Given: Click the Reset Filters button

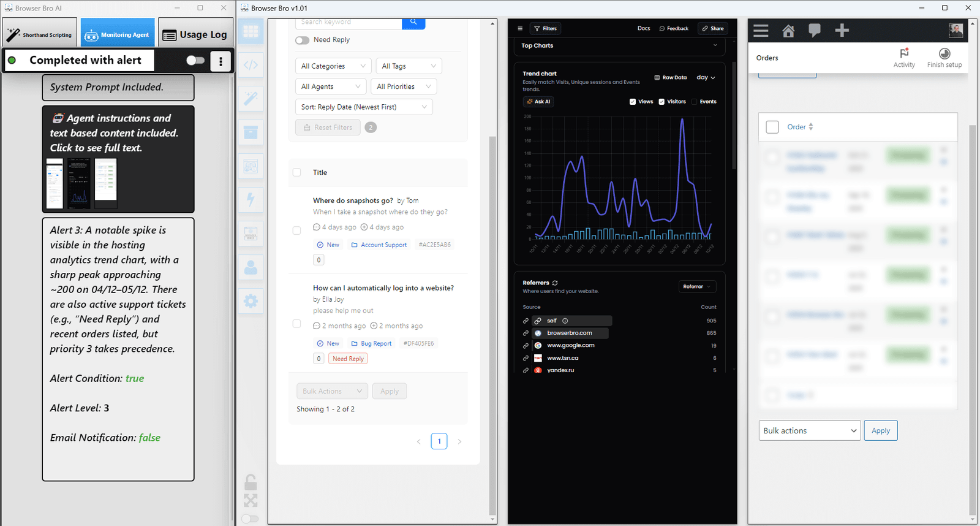Looking at the screenshot, I should tap(327, 128).
